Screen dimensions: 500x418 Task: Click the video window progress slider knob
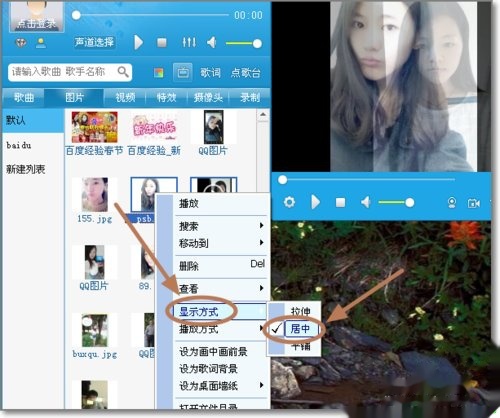[x=283, y=180]
